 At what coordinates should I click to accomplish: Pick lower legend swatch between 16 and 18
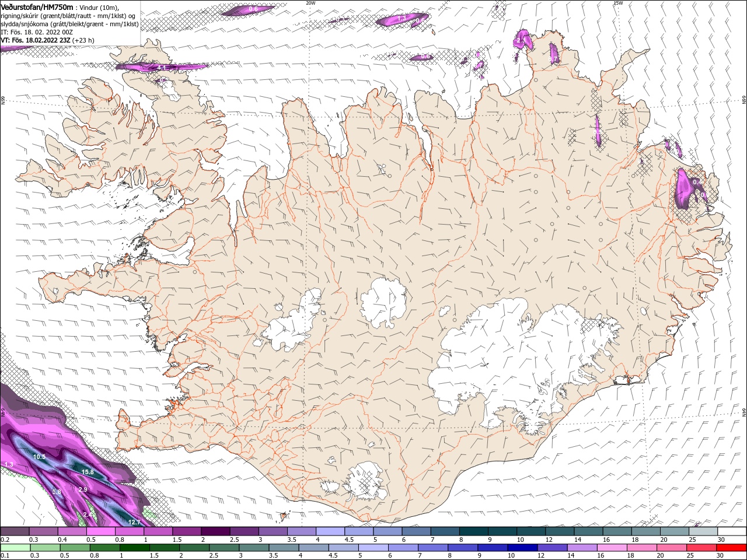pos(612,548)
